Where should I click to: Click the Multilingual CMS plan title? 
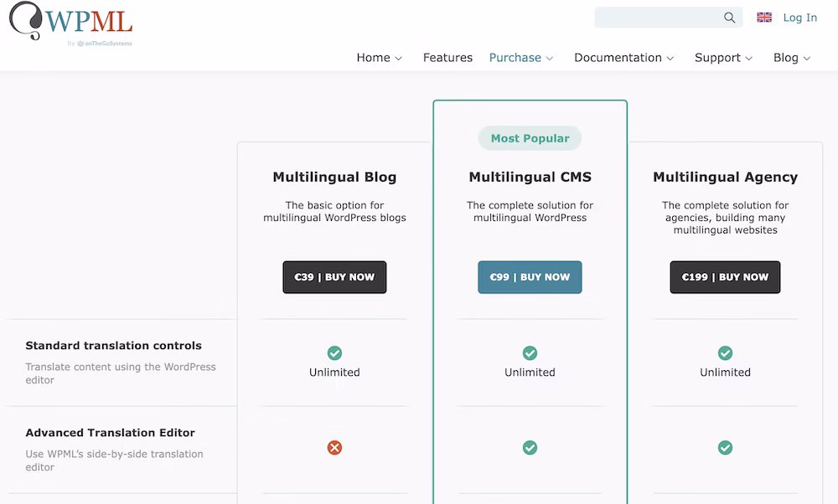coord(530,177)
